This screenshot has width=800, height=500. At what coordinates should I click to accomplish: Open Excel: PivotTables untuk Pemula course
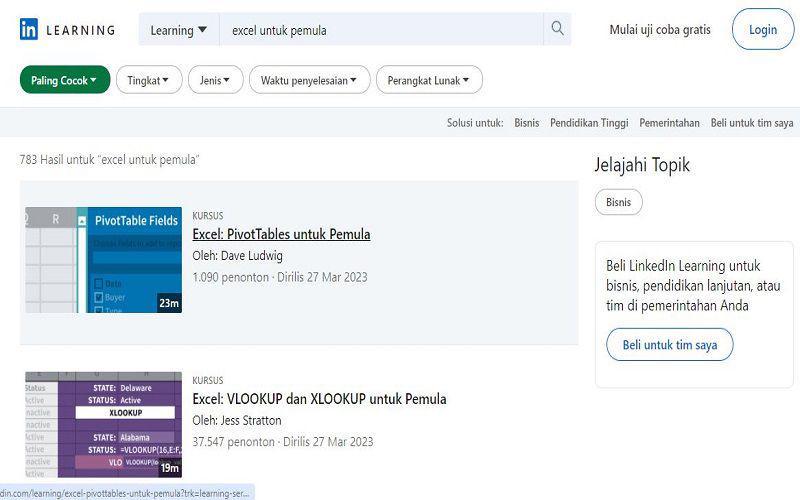281,234
